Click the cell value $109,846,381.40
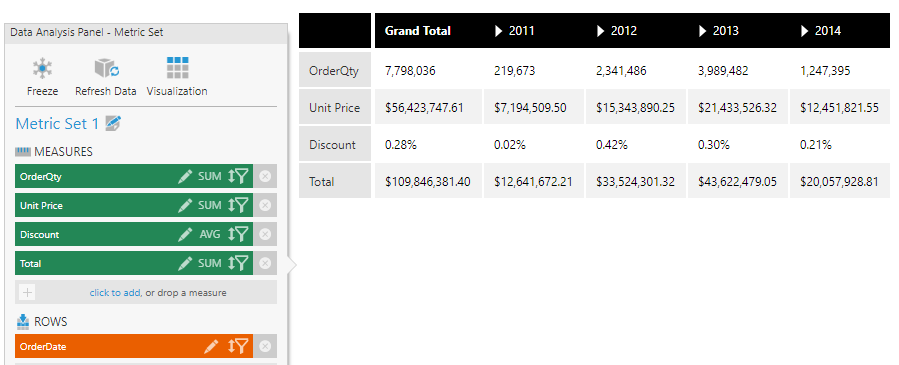The width and height of the screenshot is (899, 365). click(x=428, y=182)
